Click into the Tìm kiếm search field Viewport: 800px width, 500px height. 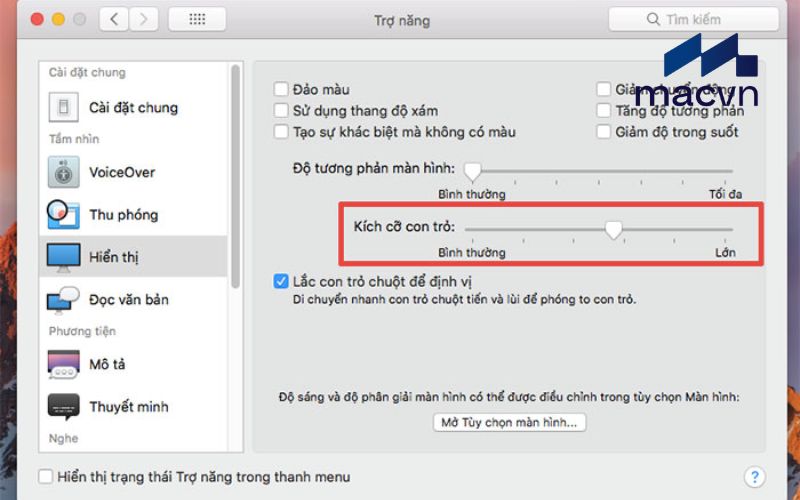(x=694, y=19)
